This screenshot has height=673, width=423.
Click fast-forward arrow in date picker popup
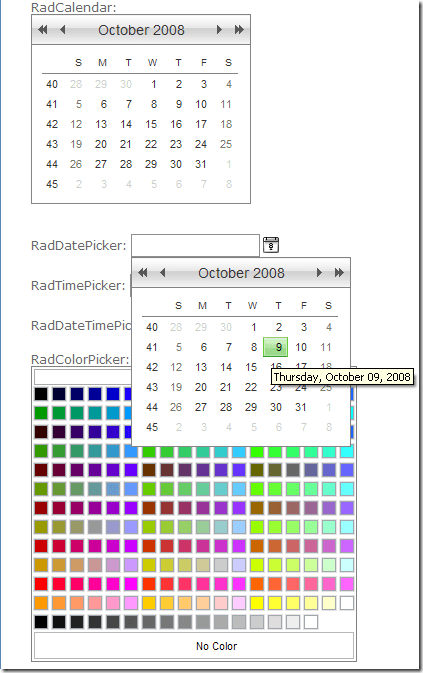339,273
